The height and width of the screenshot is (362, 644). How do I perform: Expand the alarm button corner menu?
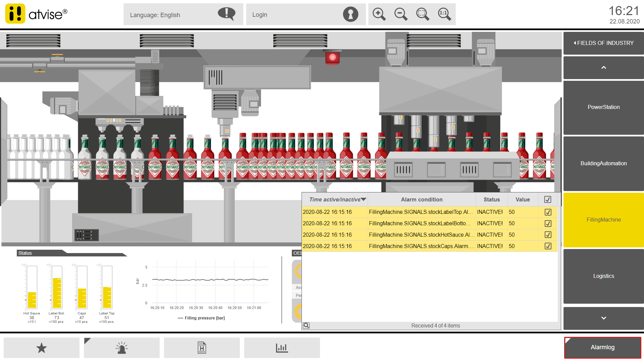[x=87, y=341]
